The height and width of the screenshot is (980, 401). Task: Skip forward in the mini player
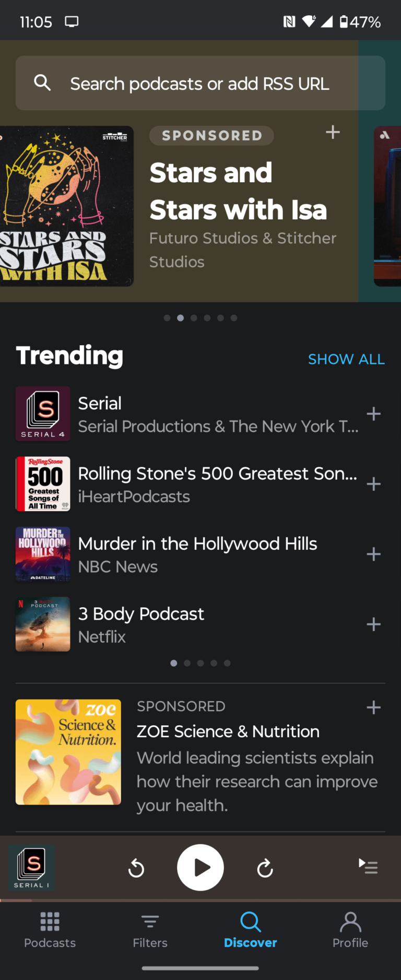[x=265, y=868]
